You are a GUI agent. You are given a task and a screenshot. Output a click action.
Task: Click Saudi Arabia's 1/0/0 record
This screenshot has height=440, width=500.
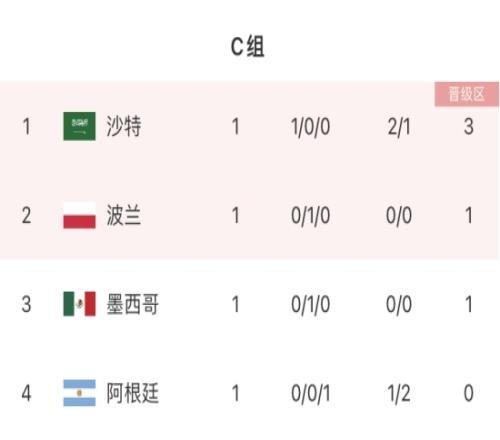point(310,127)
